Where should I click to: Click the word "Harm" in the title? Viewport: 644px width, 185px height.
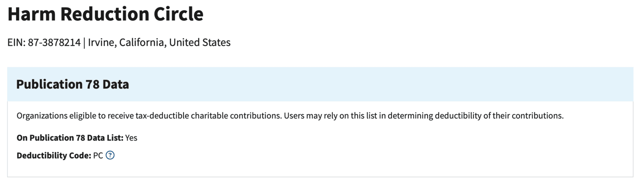click(31, 14)
